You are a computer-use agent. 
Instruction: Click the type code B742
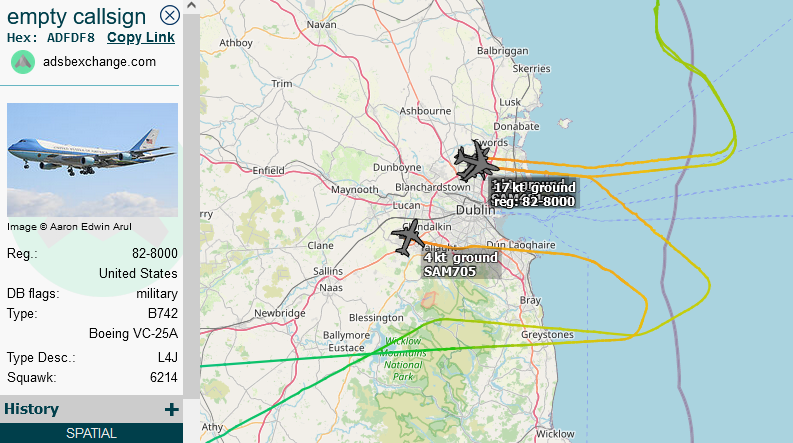163,314
